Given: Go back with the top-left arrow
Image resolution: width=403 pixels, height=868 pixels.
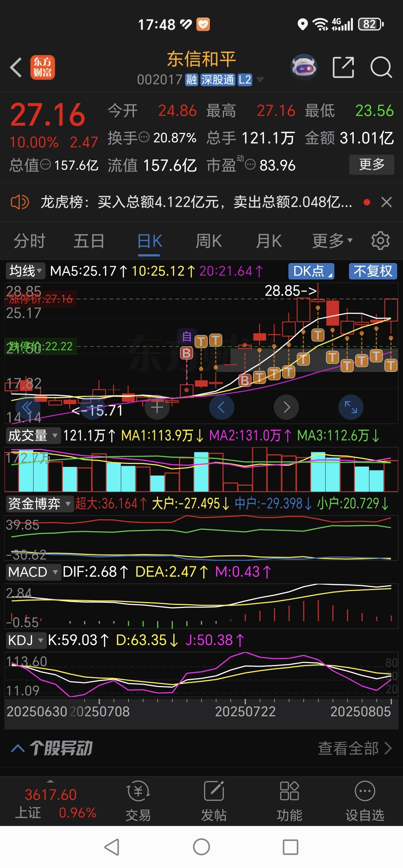Looking at the screenshot, I should [x=16, y=68].
